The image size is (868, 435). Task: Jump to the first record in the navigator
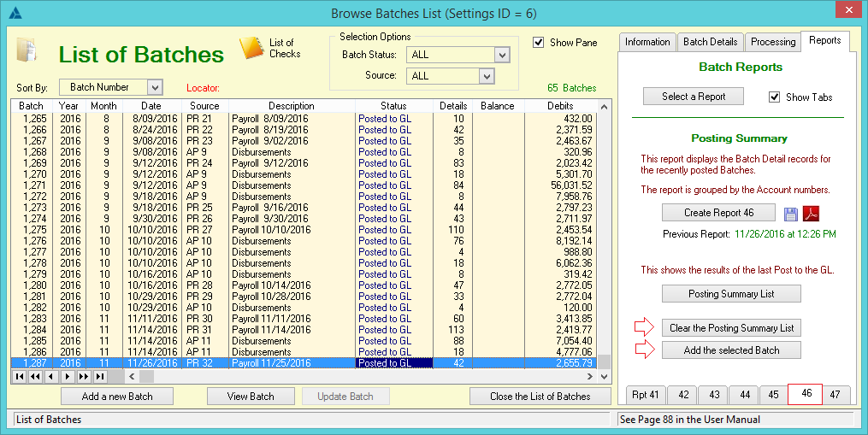click(19, 376)
